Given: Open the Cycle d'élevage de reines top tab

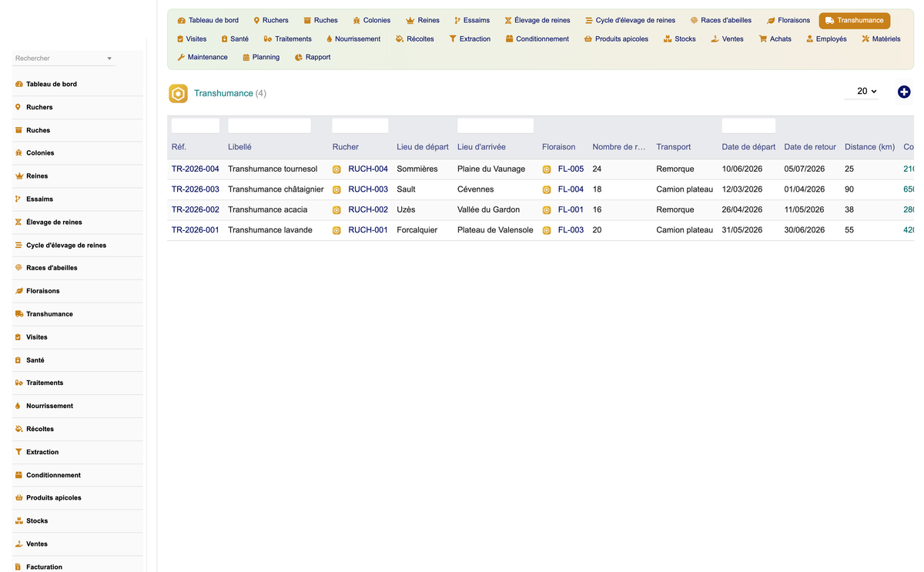Looking at the screenshot, I should (630, 21).
